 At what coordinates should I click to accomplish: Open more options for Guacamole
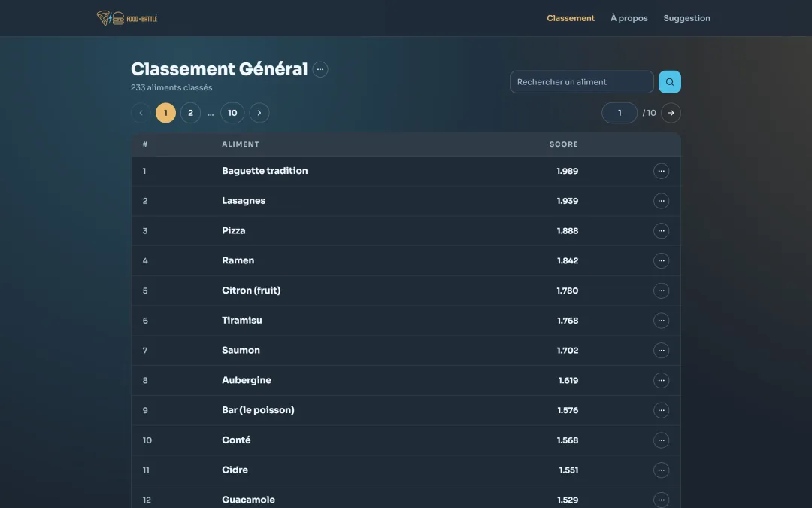(662, 500)
